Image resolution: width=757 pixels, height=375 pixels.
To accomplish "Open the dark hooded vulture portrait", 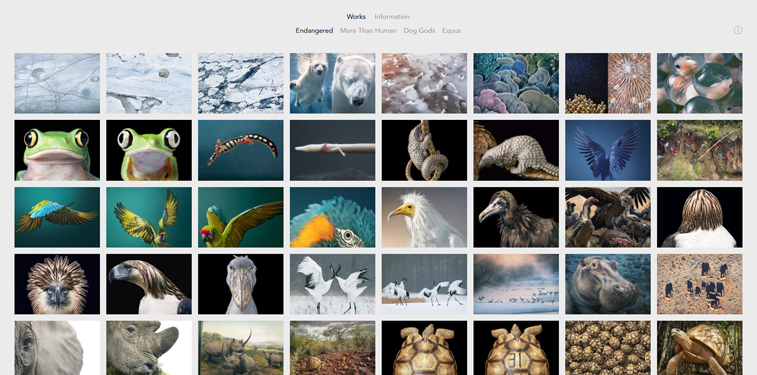I will point(516,217).
